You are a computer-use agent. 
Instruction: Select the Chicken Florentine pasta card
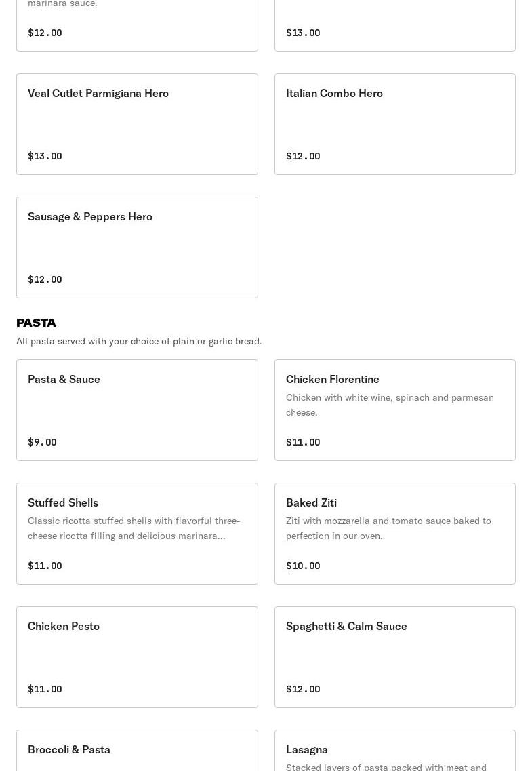click(x=395, y=410)
